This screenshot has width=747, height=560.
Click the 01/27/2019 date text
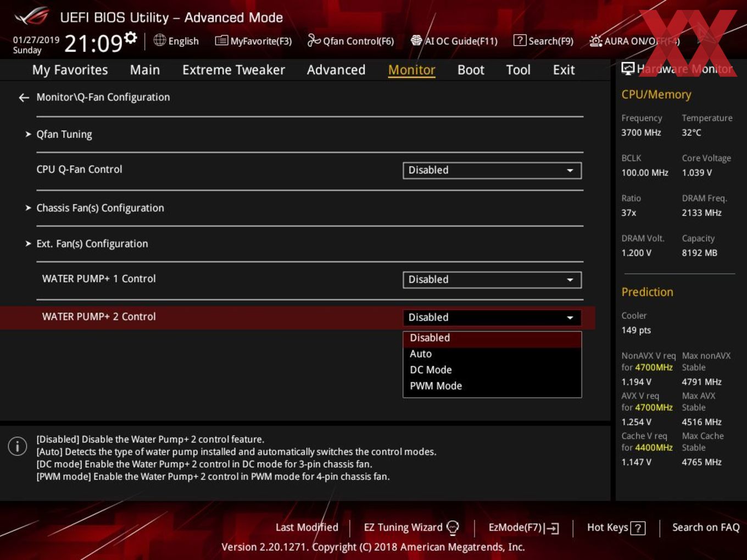36,40
